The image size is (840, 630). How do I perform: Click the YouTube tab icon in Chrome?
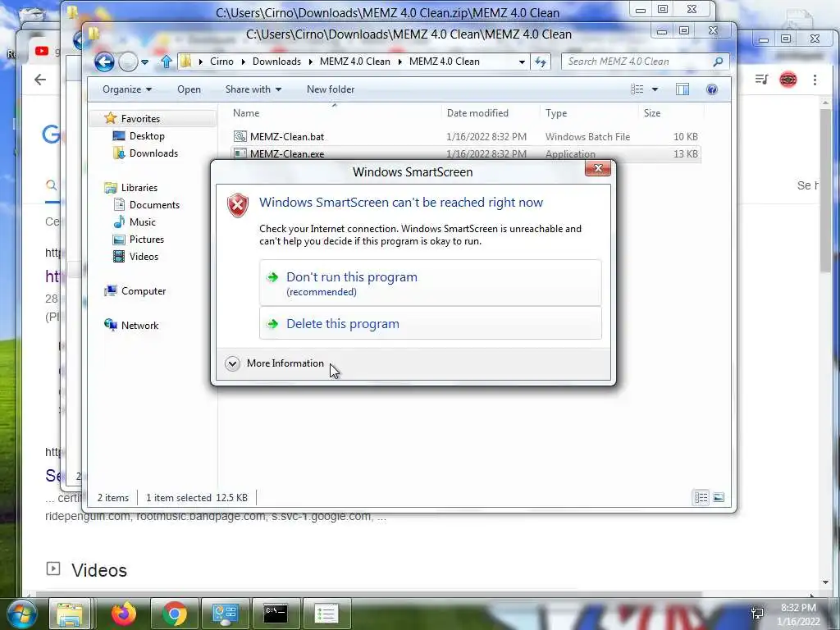coord(42,51)
